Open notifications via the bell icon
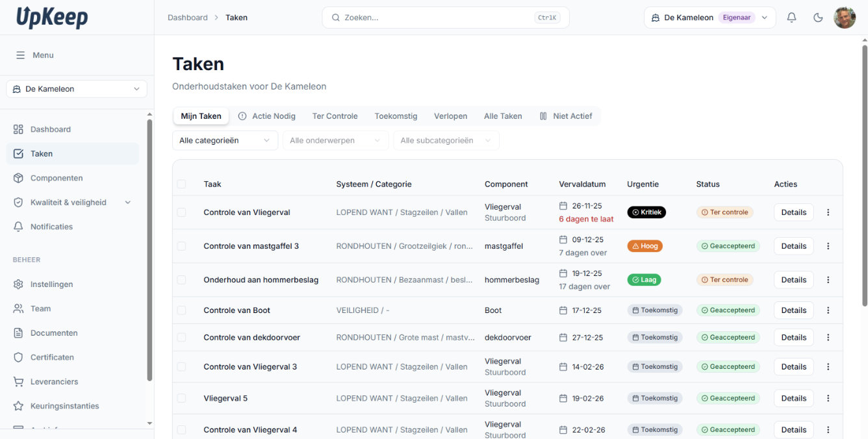Viewport: 868px width, 439px height. point(791,18)
